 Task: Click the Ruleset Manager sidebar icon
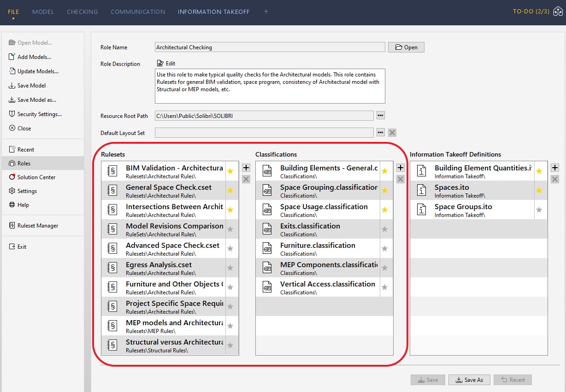coord(12,226)
